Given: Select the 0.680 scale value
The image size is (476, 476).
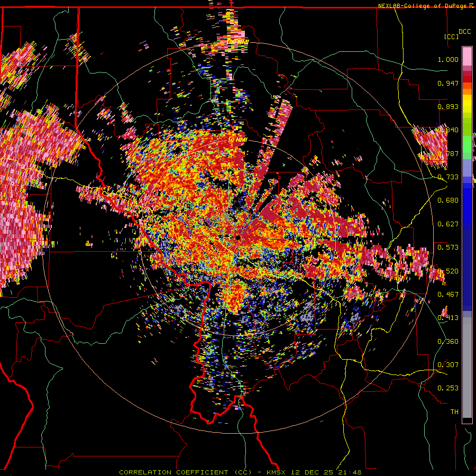Looking at the screenshot, I should click(448, 200).
